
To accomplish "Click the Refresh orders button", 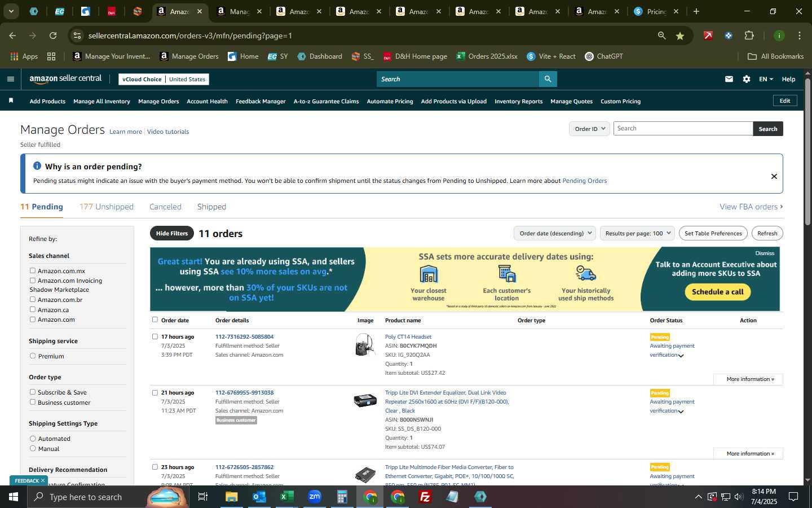I will click(x=767, y=233).
